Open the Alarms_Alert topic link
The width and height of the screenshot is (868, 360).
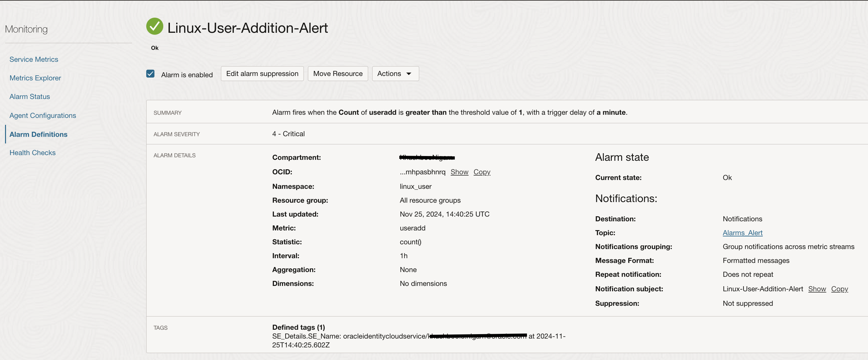pyautogui.click(x=742, y=233)
